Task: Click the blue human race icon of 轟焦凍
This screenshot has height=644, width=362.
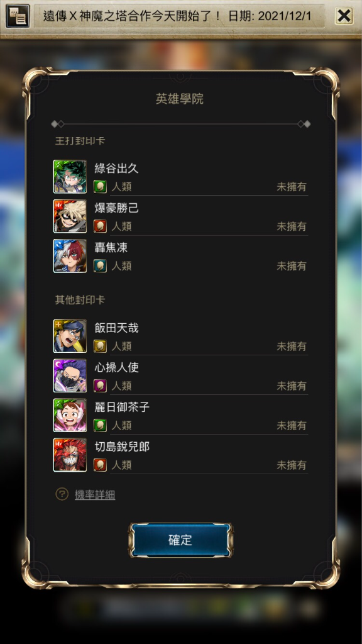Action: (x=100, y=266)
